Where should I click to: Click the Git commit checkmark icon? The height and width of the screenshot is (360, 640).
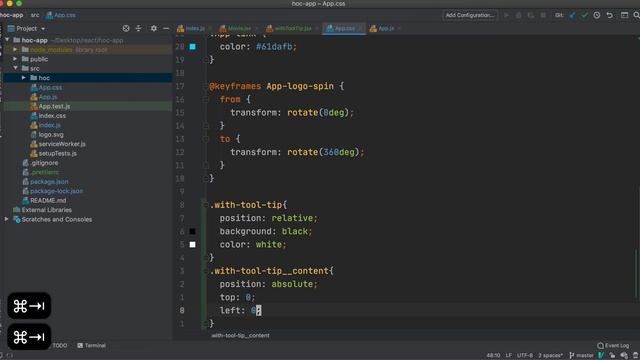[x=584, y=16]
